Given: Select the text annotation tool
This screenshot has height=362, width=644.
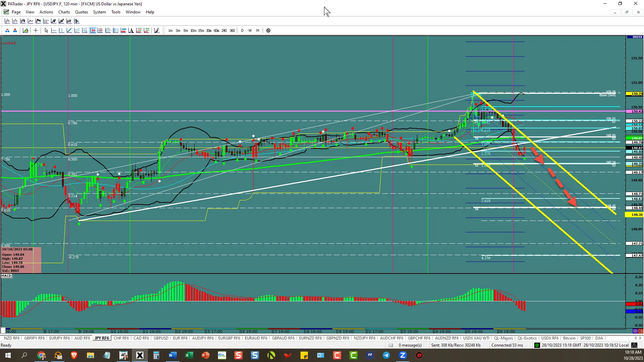Looking at the screenshot, I should 131,31.
